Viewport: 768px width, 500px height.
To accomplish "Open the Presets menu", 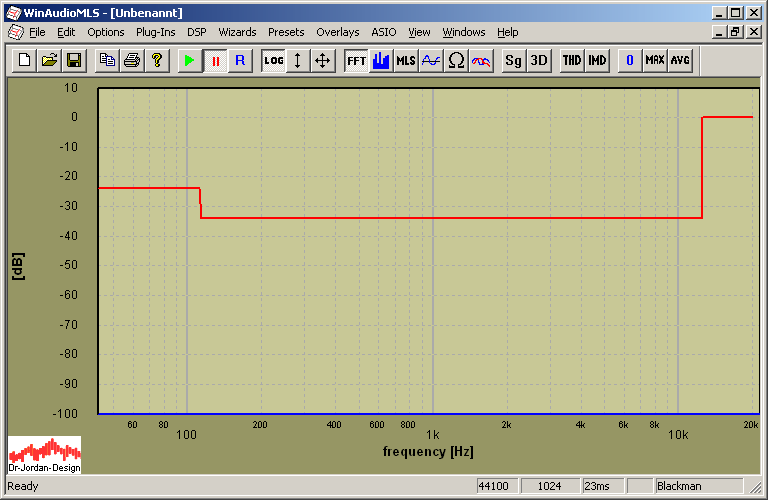I will point(286,32).
